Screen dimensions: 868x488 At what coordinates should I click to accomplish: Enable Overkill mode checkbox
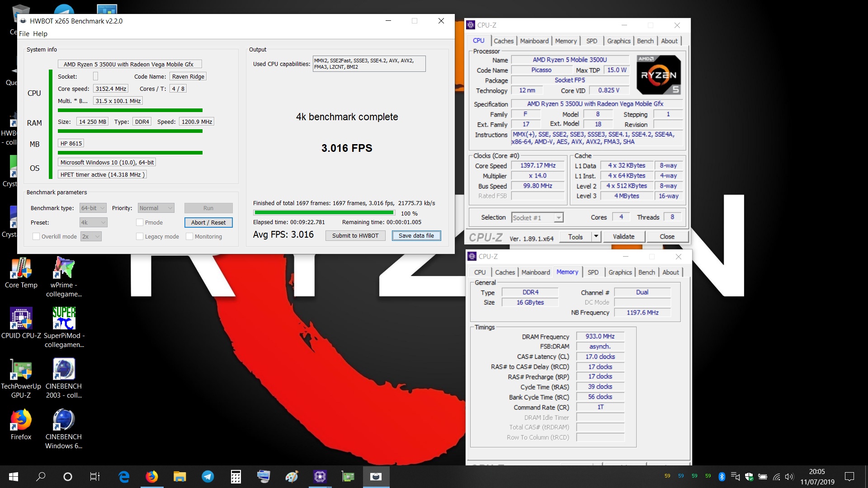(x=36, y=236)
